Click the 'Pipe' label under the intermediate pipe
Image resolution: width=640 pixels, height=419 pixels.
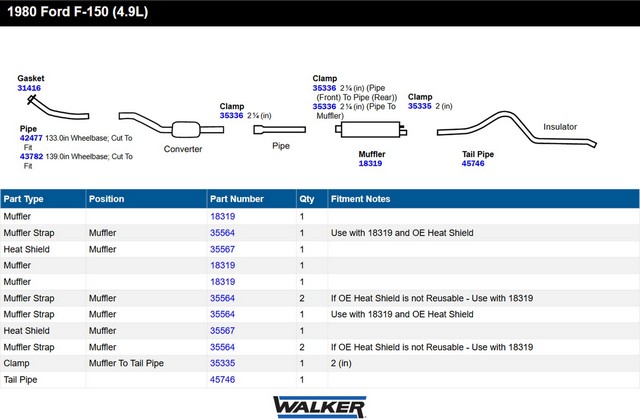281,146
